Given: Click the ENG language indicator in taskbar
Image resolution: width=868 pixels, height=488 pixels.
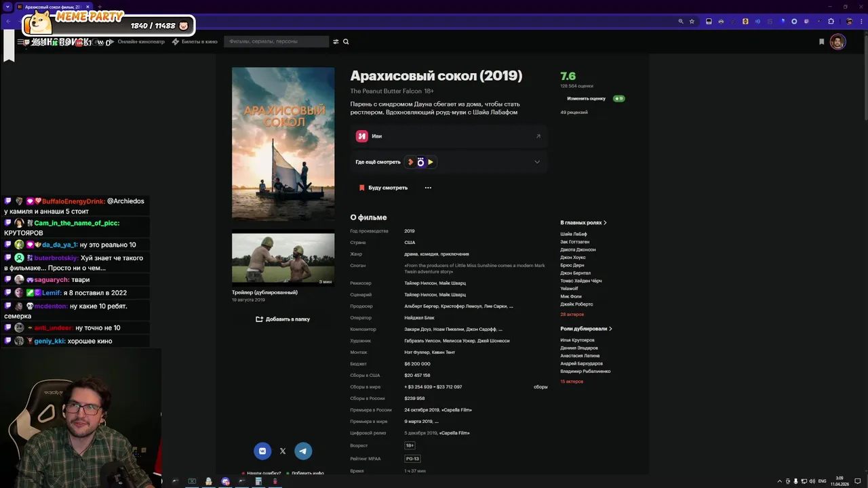Looking at the screenshot, I should [823, 481].
